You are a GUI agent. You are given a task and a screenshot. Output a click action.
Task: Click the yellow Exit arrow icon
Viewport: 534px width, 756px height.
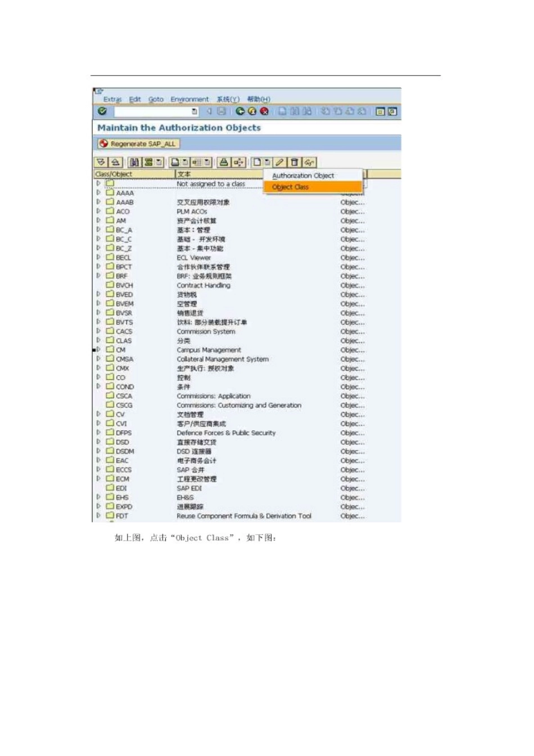click(252, 111)
